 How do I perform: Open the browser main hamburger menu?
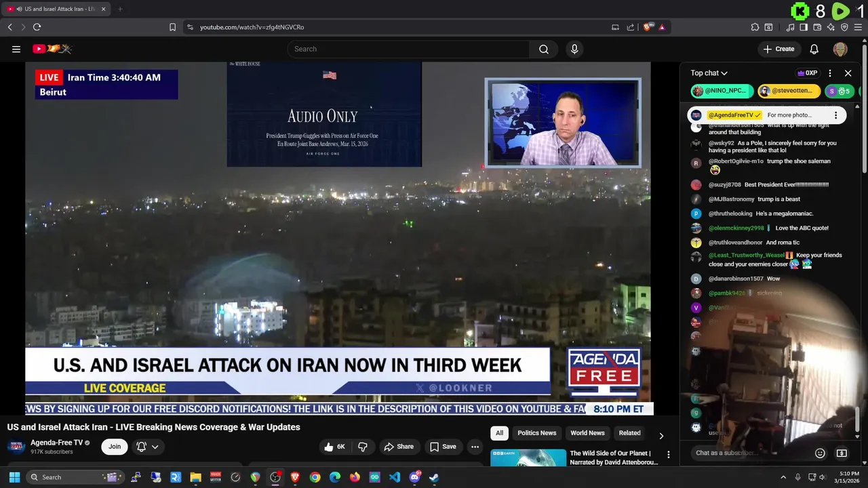858,27
